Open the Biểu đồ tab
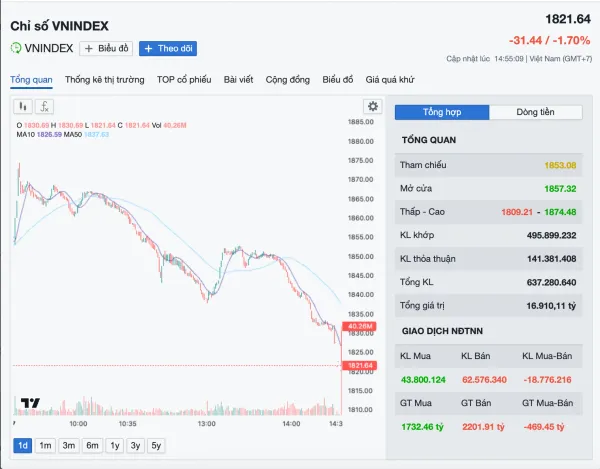The width and height of the screenshot is (600, 469). (x=338, y=80)
